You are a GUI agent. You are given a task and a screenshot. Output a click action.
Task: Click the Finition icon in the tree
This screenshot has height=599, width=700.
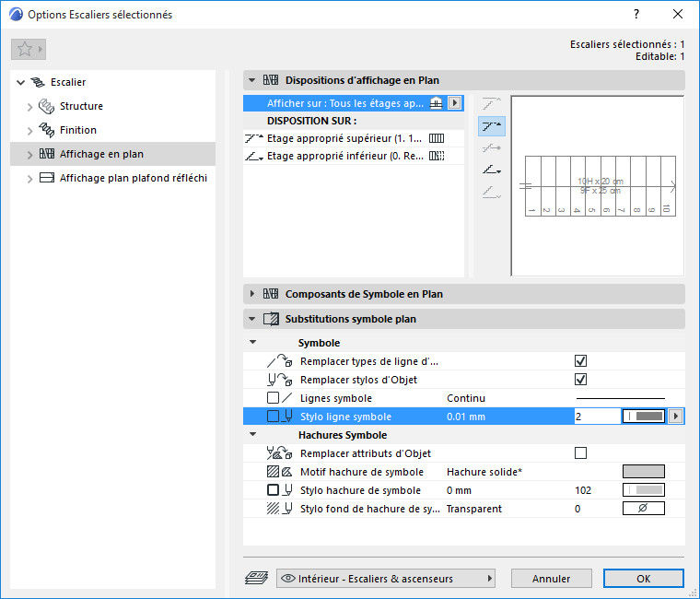pos(46,130)
